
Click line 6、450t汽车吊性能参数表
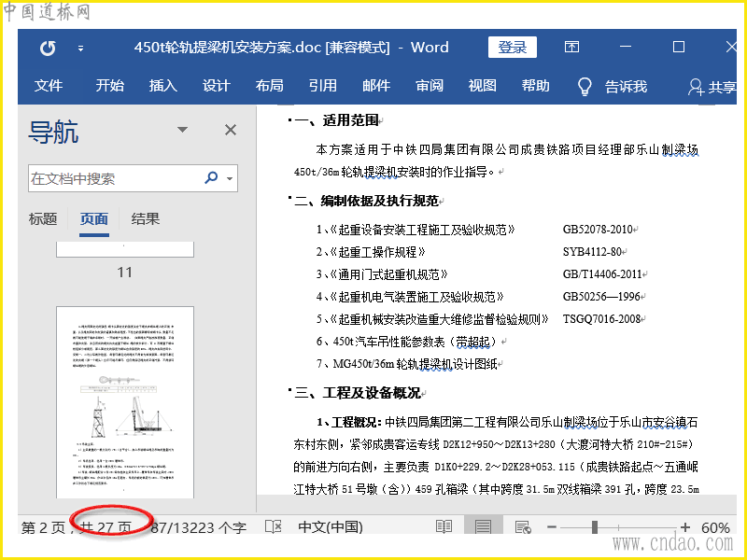[409, 342]
